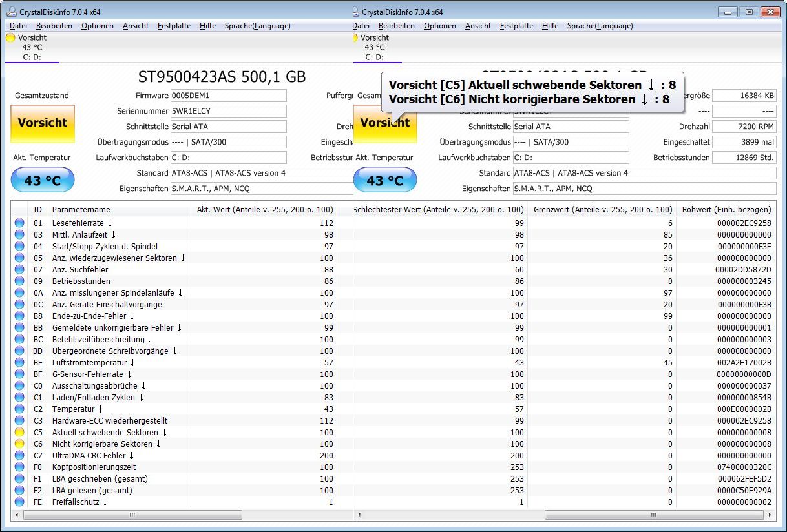Screen dimensions: 787x532
Task: Click the 43 °C temperature button in the right window
Action: coord(385,181)
